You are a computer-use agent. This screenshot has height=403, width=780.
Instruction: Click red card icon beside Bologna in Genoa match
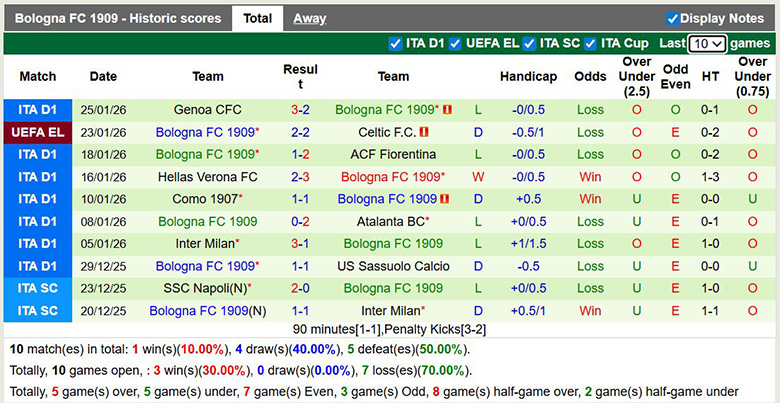[x=447, y=110]
